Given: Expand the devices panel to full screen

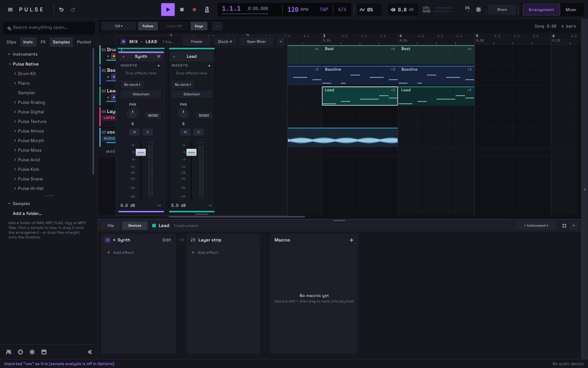Looking at the screenshot, I should (x=564, y=226).
